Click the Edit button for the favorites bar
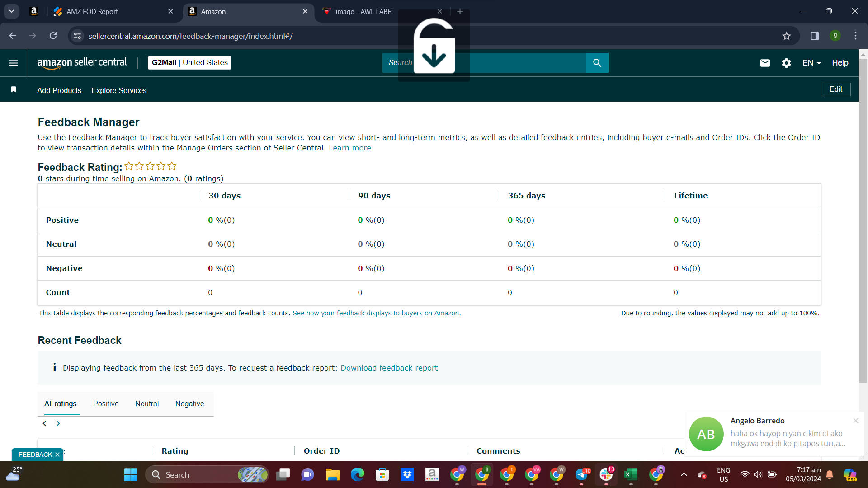Screen dimensions: 868x488 click(835, 89)
